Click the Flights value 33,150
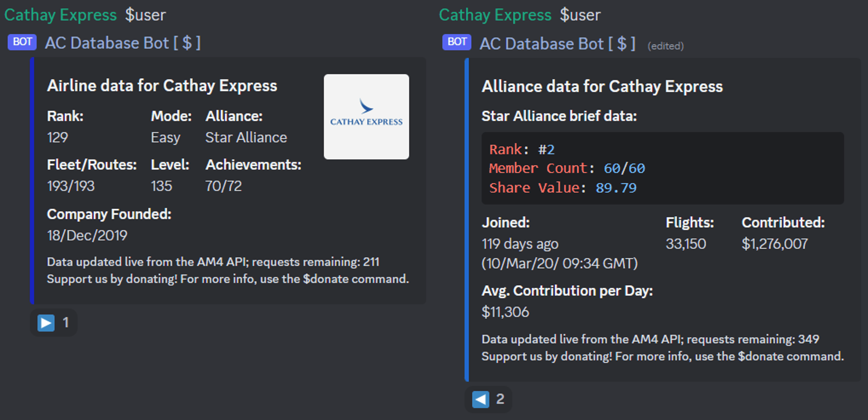This screenshot has height=420, width=868. click(686, 244)
